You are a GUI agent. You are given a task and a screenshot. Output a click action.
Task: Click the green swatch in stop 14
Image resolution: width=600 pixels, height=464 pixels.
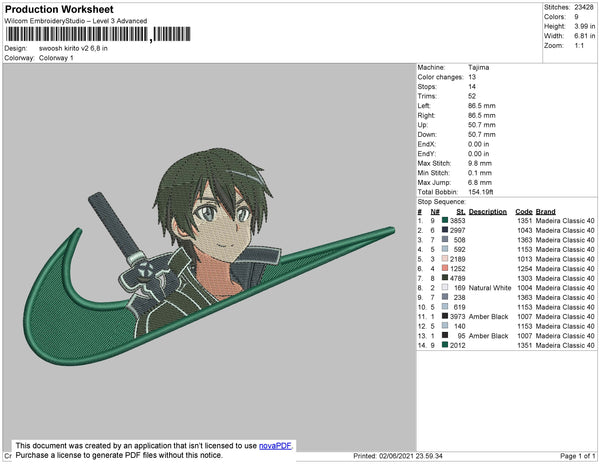pyautogui.click(x=445, y=345)
